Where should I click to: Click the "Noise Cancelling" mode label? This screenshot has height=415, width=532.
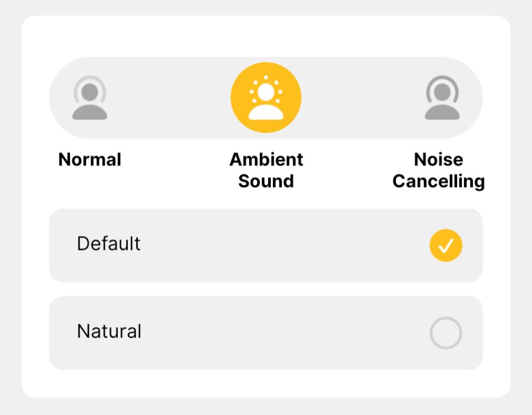click(438, 170)
